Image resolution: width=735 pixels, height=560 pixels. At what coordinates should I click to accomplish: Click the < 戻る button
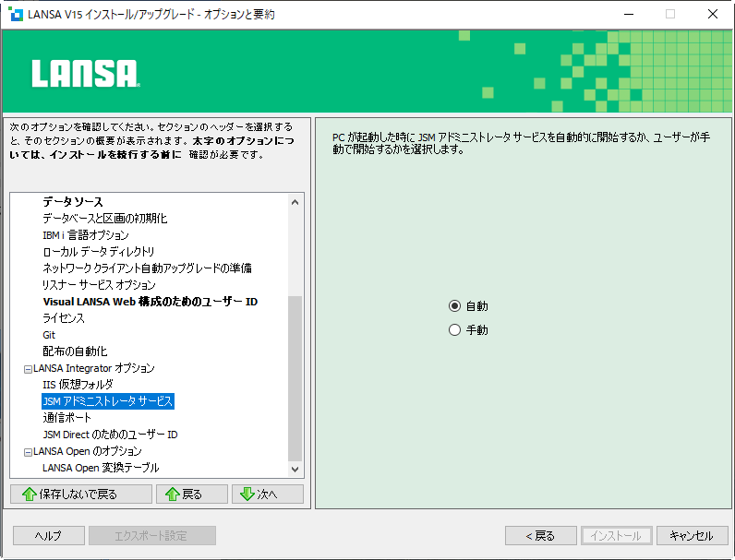pos(540,536)
